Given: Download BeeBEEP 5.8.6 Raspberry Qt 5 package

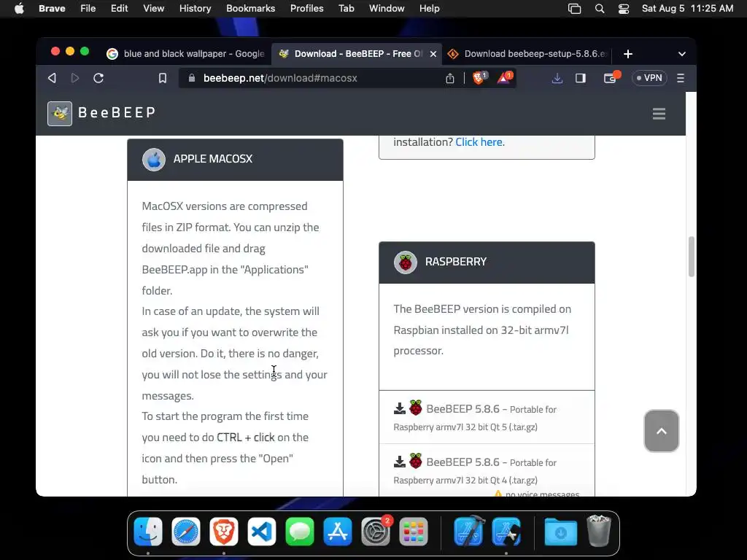Looking at the screenshot, I should [487, 417].
